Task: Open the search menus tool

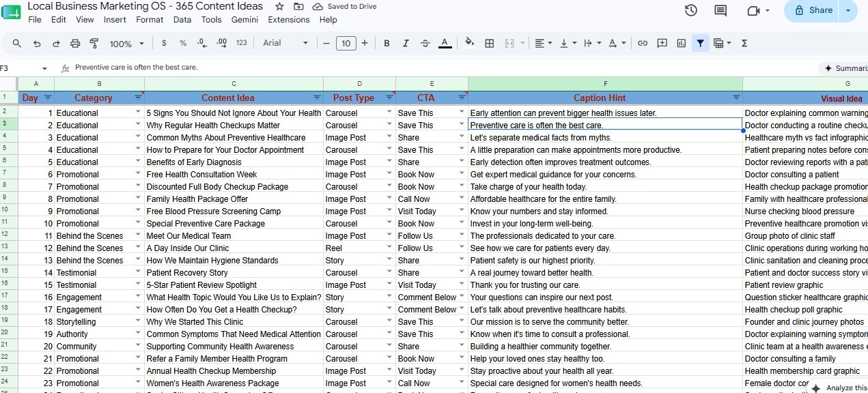Action: tap(17, 43)
